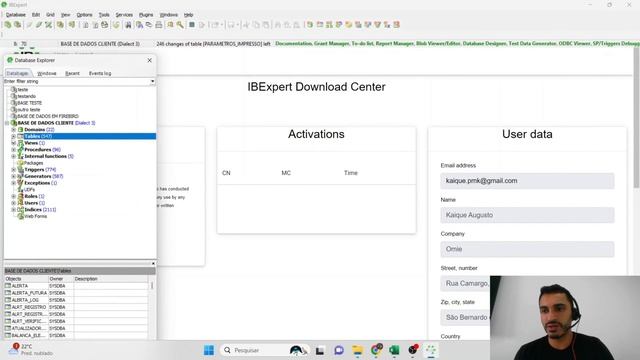Close the Database Explorer panel
Viewport: 640px width, 360px height.
(149, 60)
